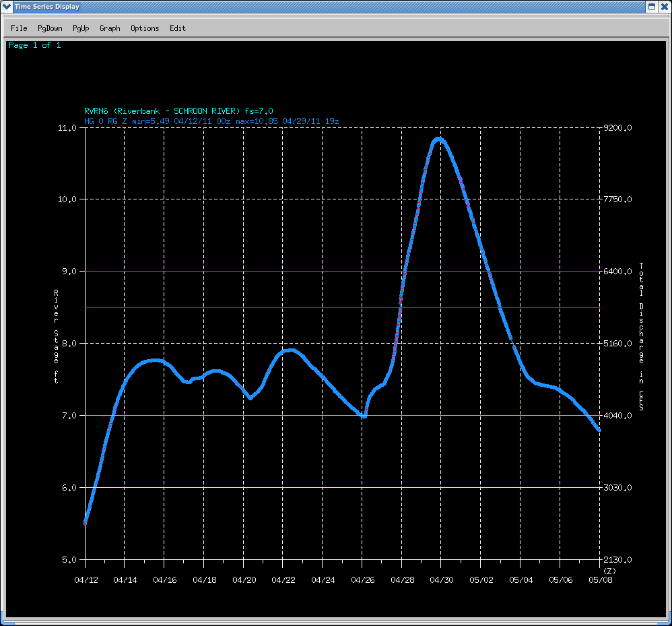Open the File menu
The height and width of the screenshot is (626, 672).
pyautogui.click(x=19, y=28)
